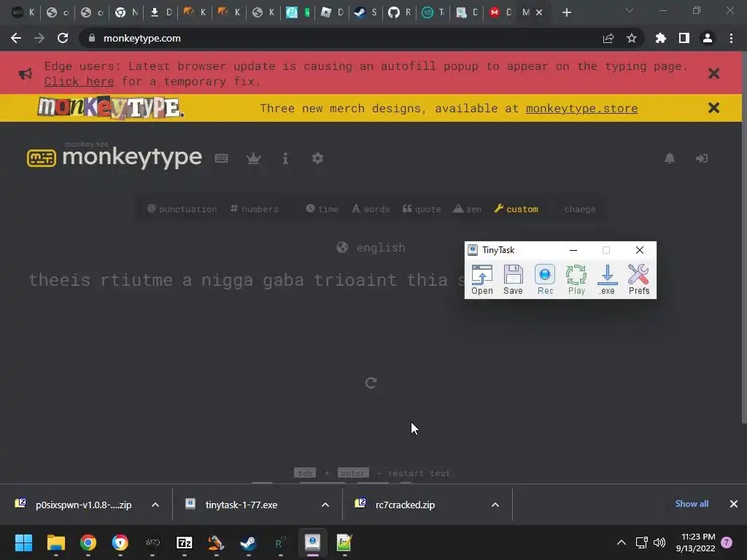Switch to the Steam tab

(365, 12)
